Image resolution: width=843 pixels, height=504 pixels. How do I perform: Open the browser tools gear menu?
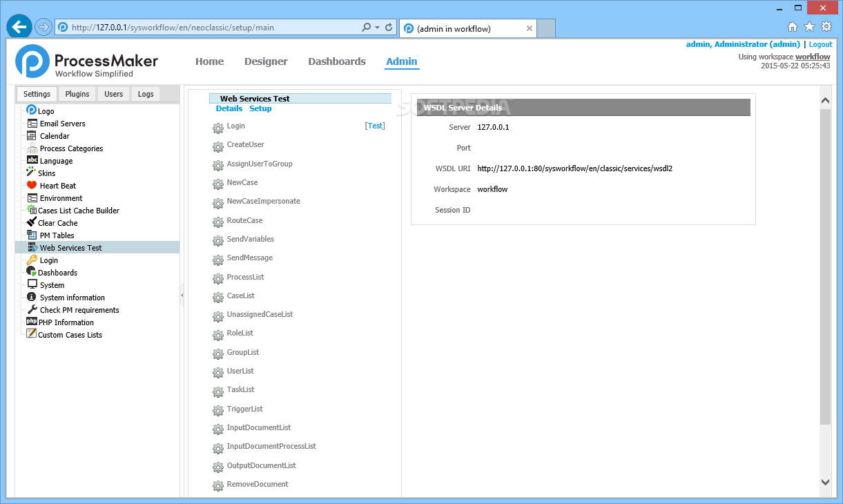826,27
